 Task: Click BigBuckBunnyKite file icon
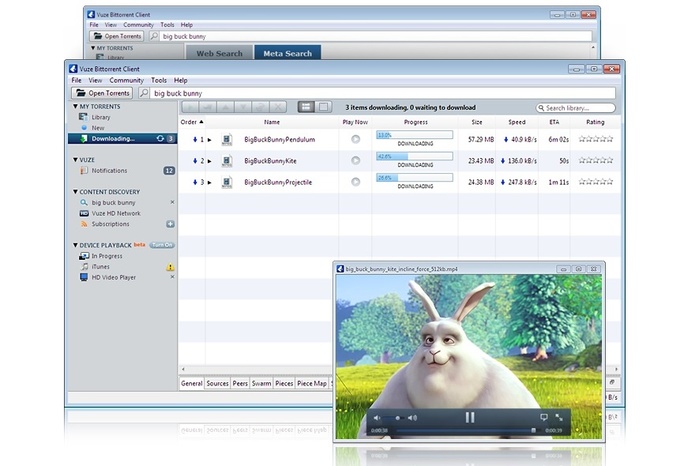(227, 161)
